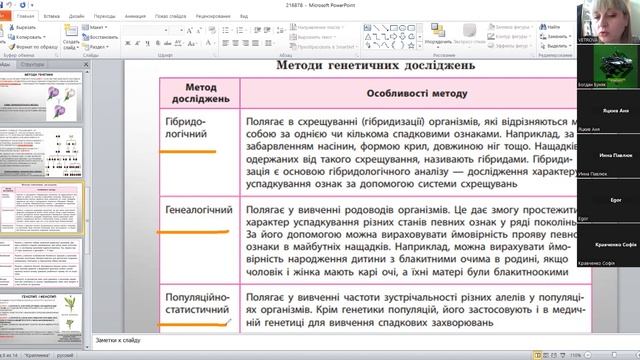The width and height of the screenshot is (640, 360).
Task: Open the Макет layout dropdown
Action: 95,27
